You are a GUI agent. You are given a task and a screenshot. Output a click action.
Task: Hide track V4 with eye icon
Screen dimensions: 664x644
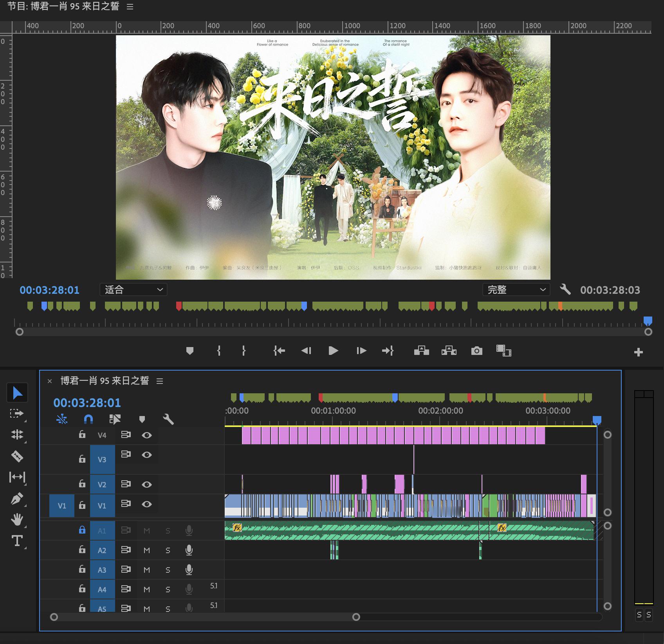(x=147, y=435)
